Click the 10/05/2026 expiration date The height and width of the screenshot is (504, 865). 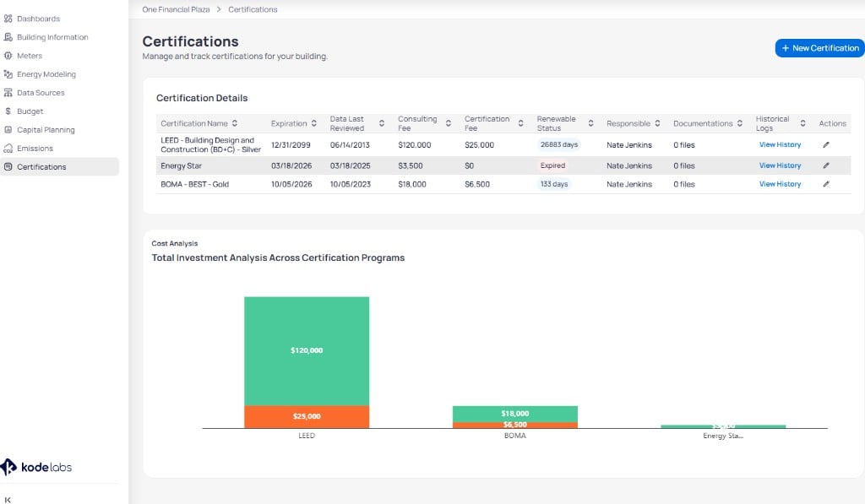pos(291,184)
